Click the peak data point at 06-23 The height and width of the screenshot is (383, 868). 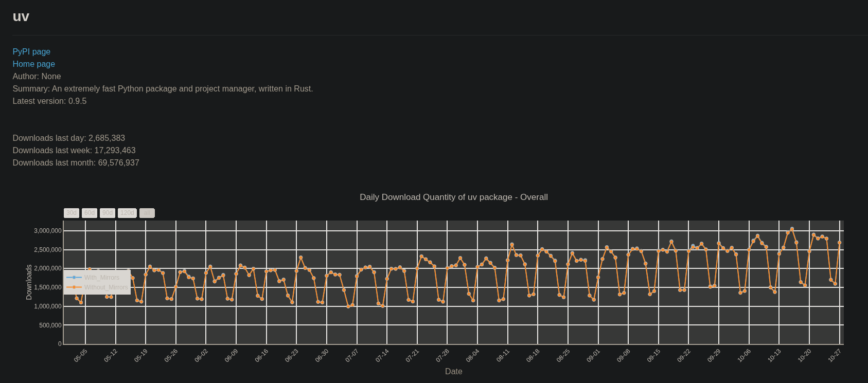pyautogui.click(x=301, y=258)
